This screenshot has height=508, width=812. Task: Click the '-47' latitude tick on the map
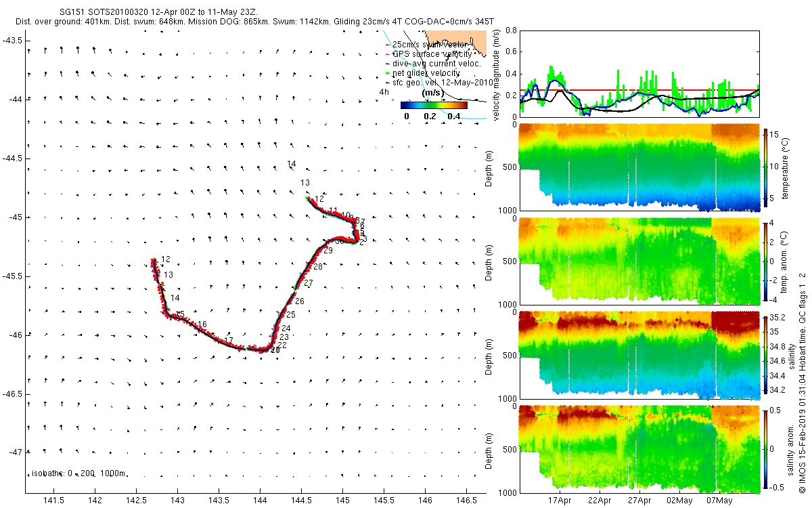click(15, 452)
